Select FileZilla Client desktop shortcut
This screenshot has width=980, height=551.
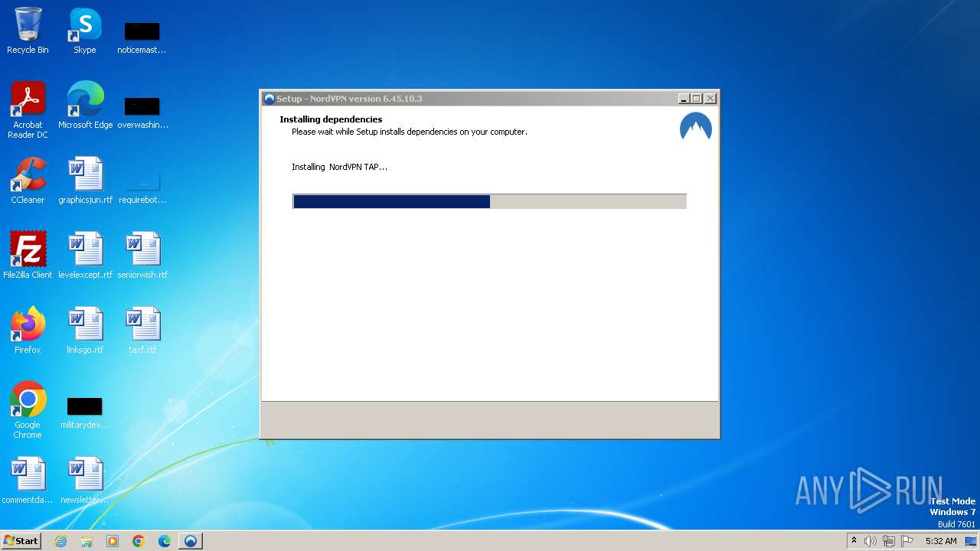[x=28, y=256]
